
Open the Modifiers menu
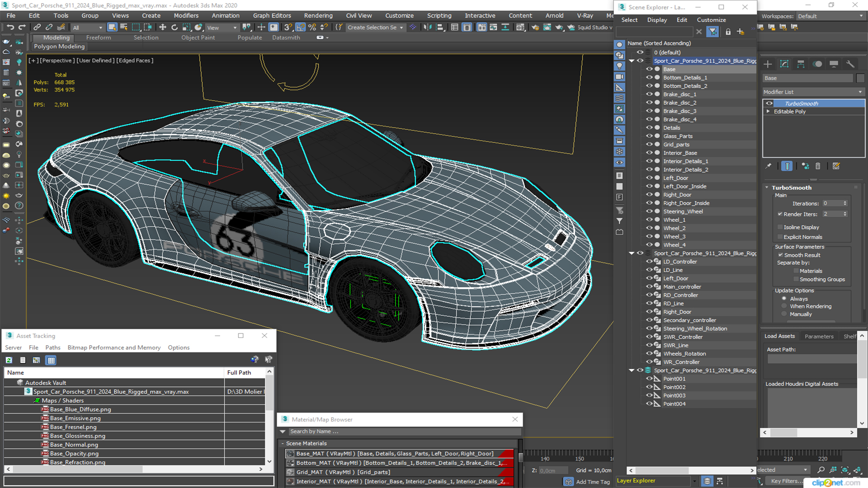[x=186, y=15]
